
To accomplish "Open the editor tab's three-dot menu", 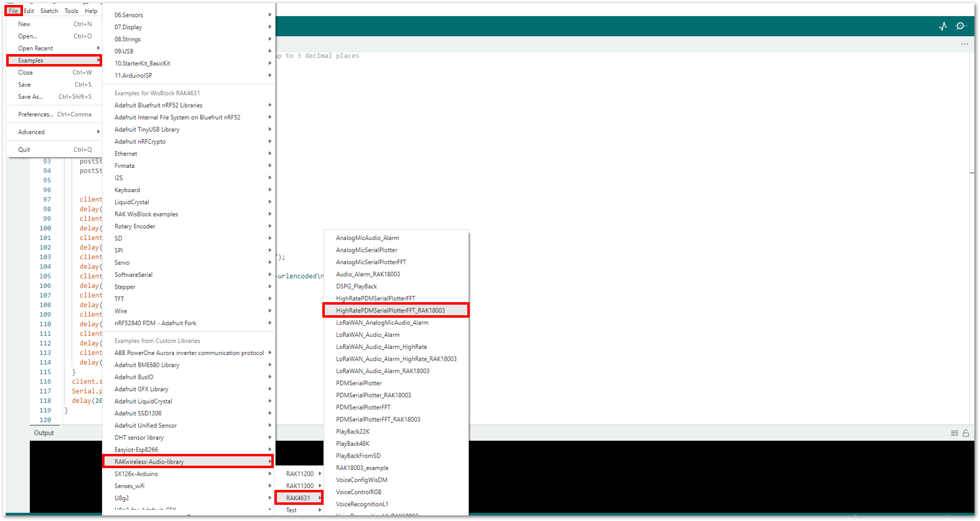I will pos(964,44).
